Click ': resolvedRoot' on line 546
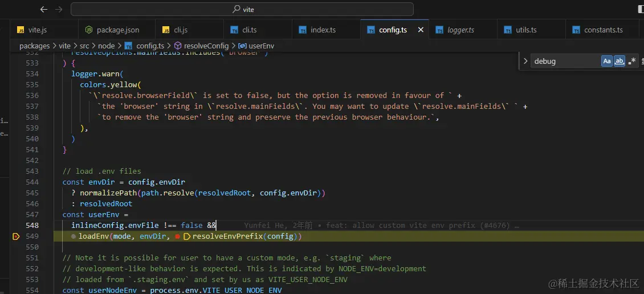The image size is (644, 294). point(102,203)
